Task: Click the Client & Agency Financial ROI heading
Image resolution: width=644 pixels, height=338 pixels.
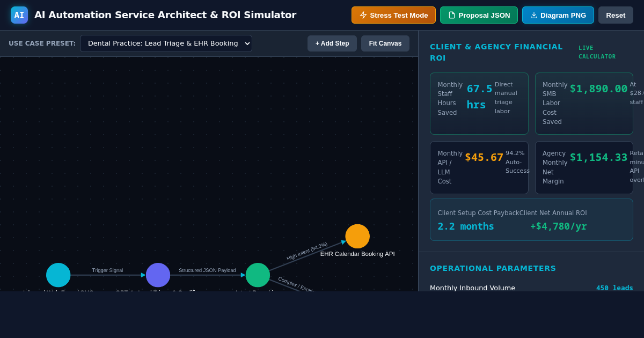Action: [x=496, y=52]
